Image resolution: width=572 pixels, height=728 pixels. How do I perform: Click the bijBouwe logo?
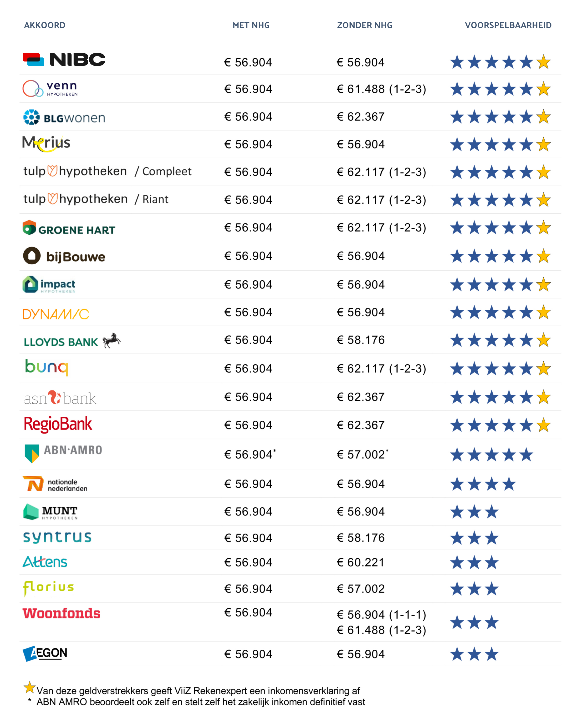64,256
